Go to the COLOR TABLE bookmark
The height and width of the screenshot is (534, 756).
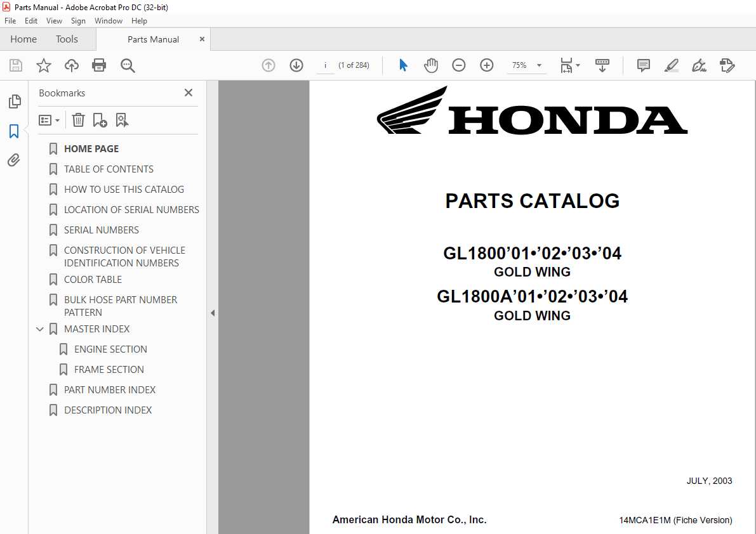pyautogui.click(x=93, y=279)
